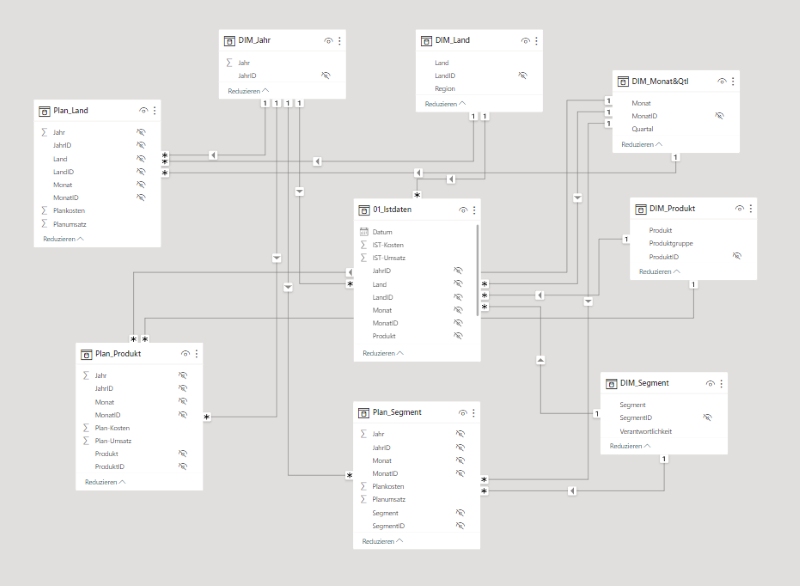Collapse the DIM_Produkt table via Reduzieren
This screenshot has height=586, width=800.
click(x=659, y=272)
